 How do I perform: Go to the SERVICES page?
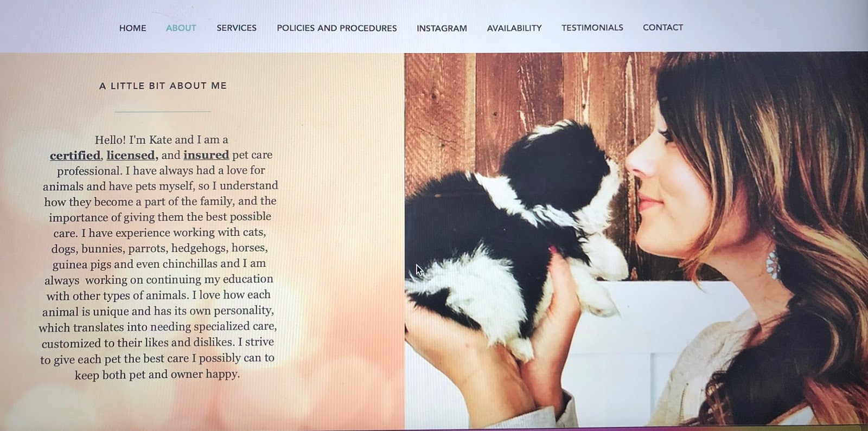tap(237, 28)
